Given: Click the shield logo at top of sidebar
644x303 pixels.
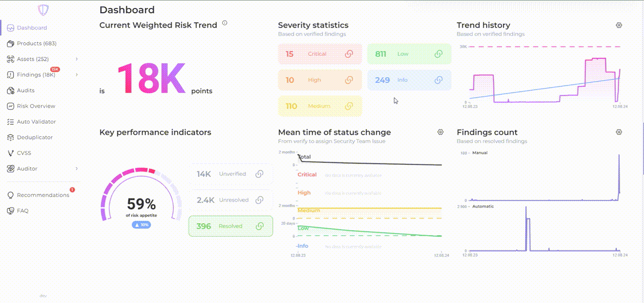Looking at the screenshot, I should (44, 10).
